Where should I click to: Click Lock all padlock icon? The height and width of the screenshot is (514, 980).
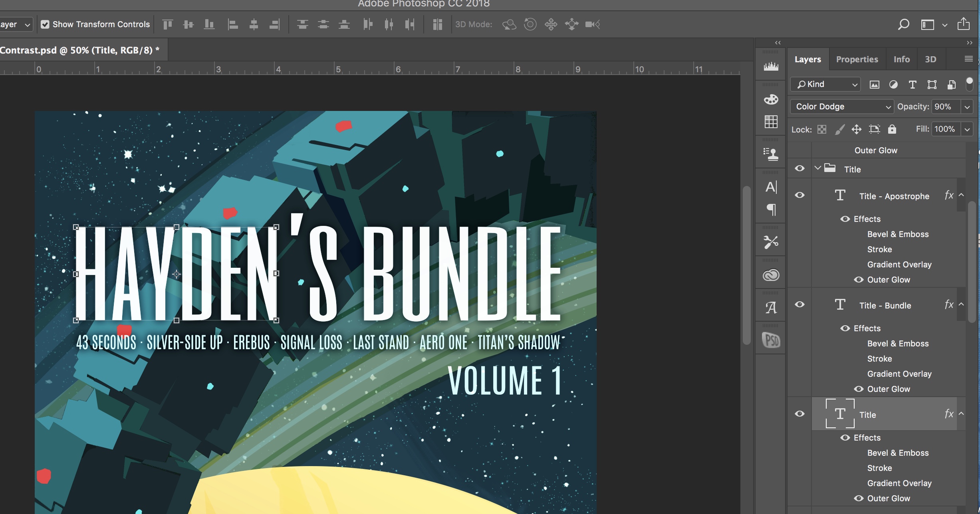[x=892, y=129]
